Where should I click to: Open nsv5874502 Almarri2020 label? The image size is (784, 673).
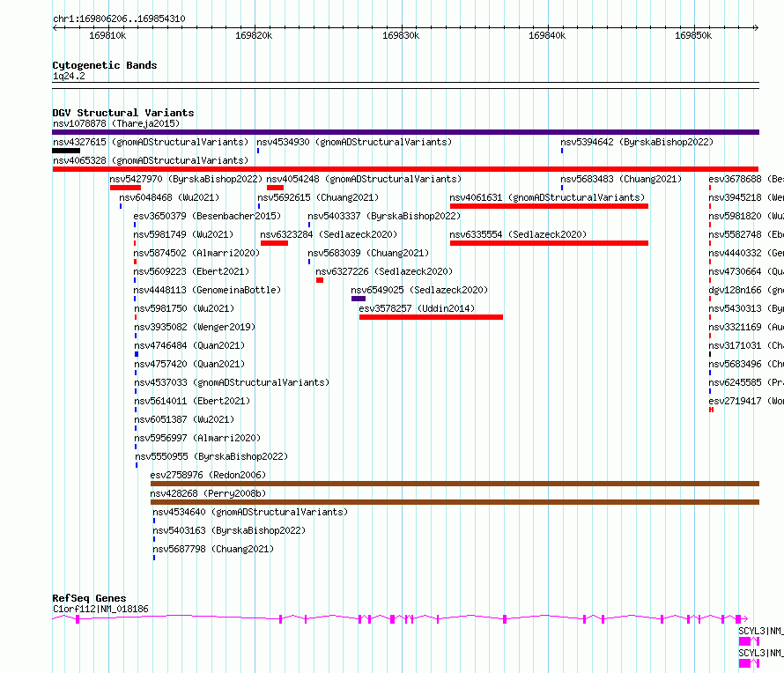pos(196,253)
